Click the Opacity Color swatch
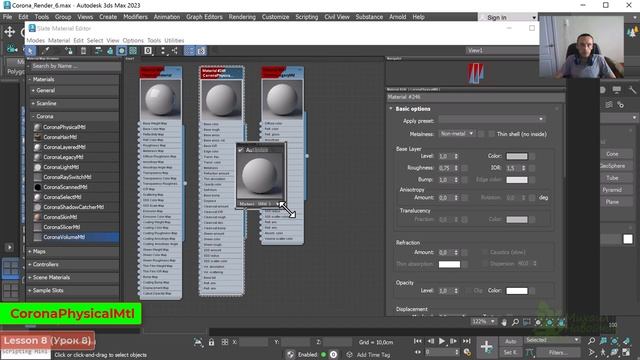The image size is (640, 360). (517, 291)
